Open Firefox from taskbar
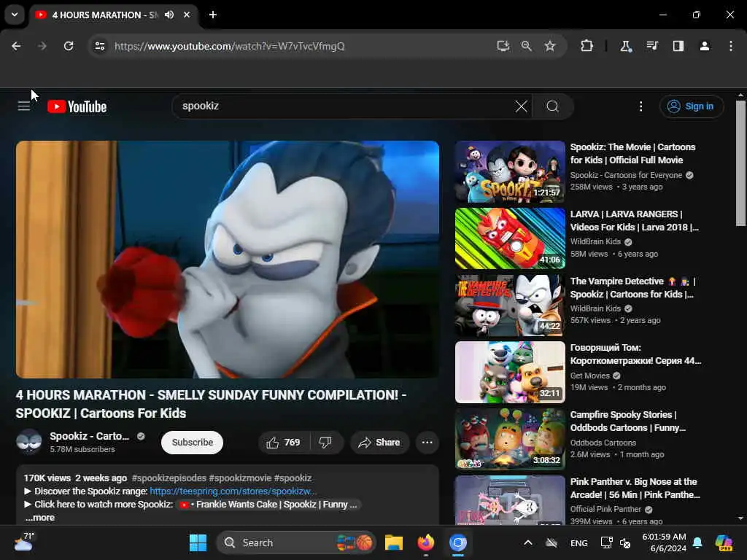This screenshot has width=747, height=560. click(426, 542)
